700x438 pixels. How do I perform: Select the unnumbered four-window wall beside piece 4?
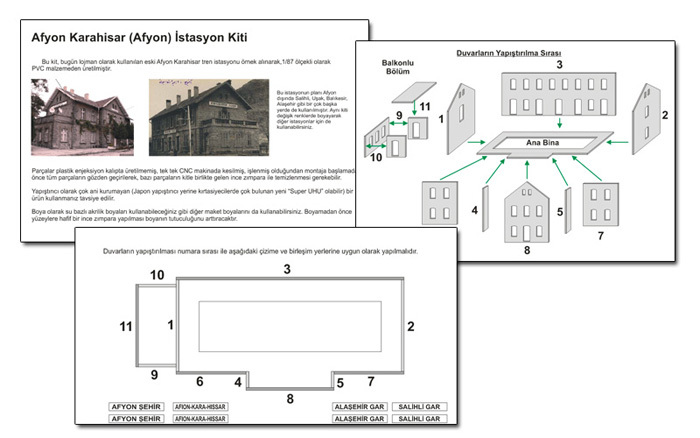click(440, 203)
